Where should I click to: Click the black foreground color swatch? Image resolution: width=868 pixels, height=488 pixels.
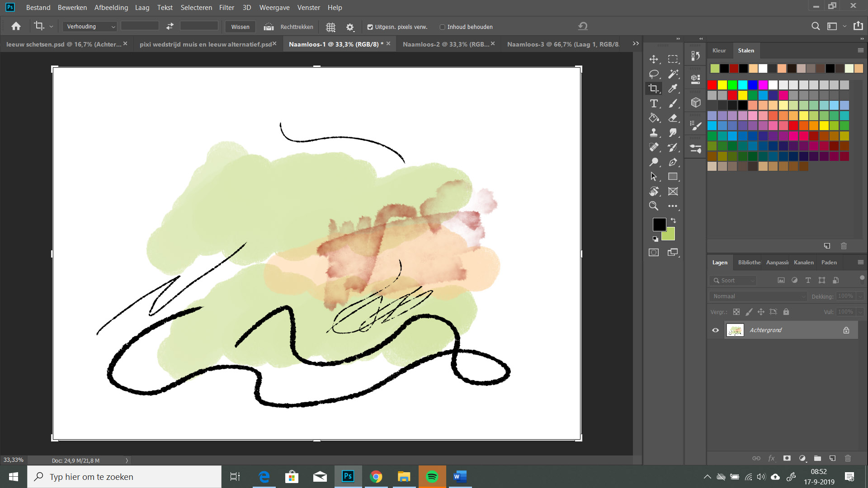[x=660, y=224]
